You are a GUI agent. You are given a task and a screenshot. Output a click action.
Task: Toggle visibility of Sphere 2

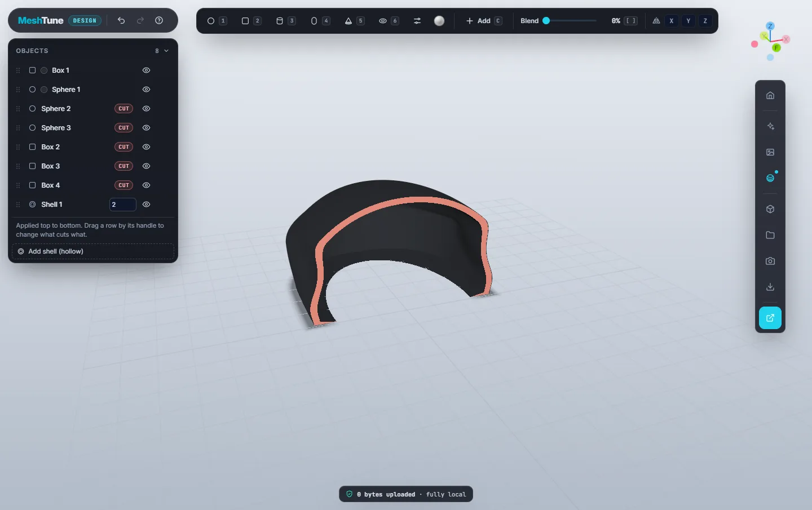click(x=146, y=109)
